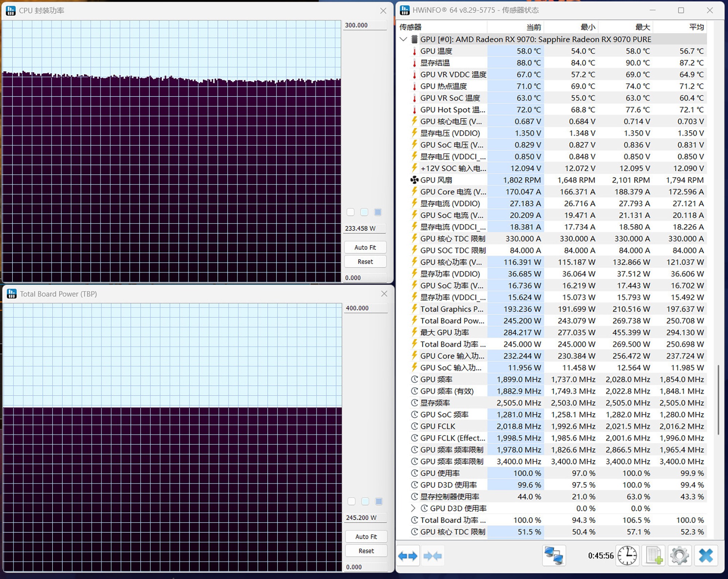
Task: Start logging with the sheet-plus icon
Action: [654, 556]
